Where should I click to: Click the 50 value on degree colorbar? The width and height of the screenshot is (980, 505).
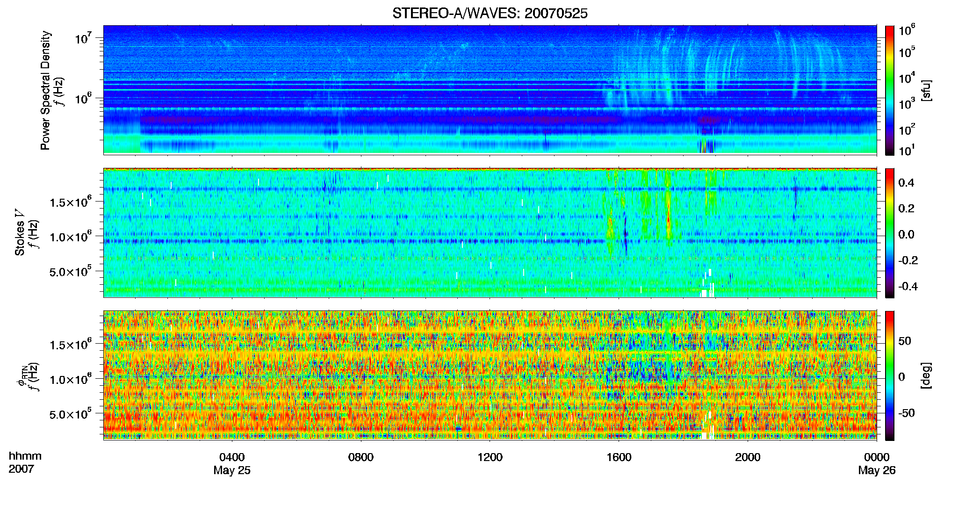(x=905, y=341)
